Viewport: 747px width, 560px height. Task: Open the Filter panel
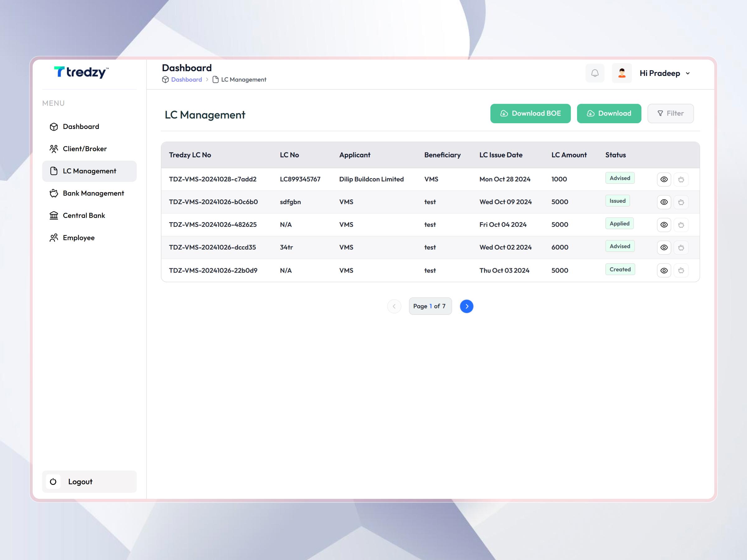[x=670, y=114]
